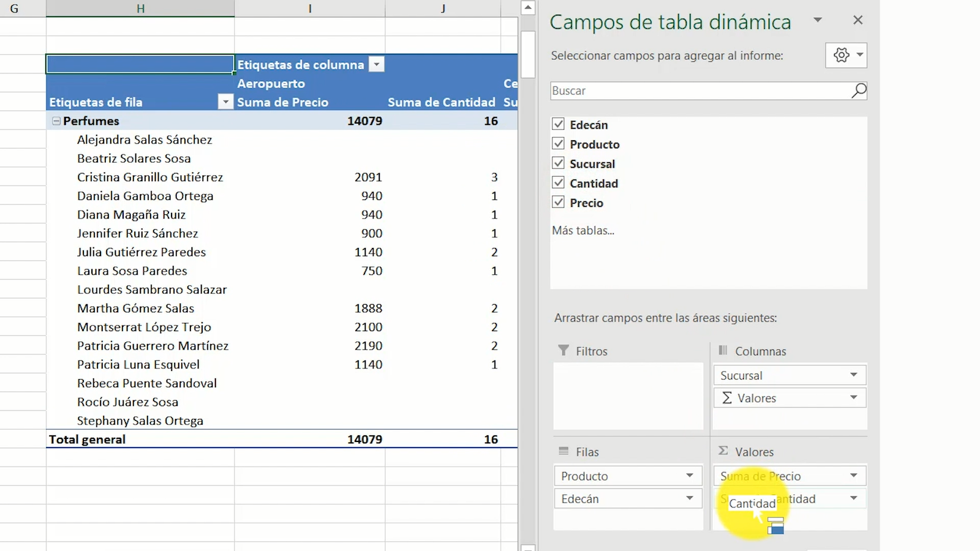The image size is (980, 551).
Task: Open Más tablas link
Action: (582, 231)
